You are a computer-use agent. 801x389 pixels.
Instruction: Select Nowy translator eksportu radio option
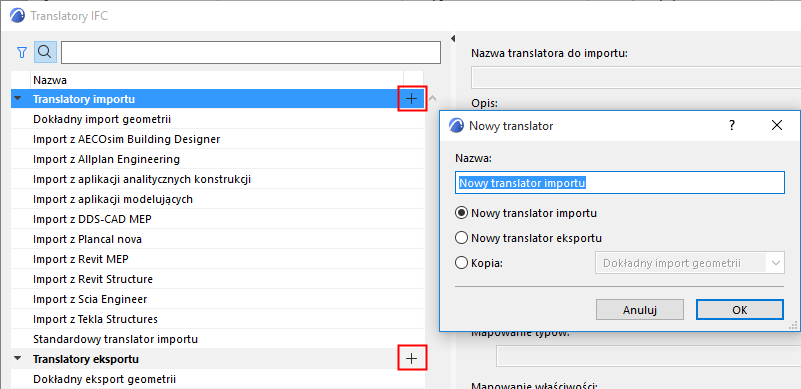coord(461,238)
